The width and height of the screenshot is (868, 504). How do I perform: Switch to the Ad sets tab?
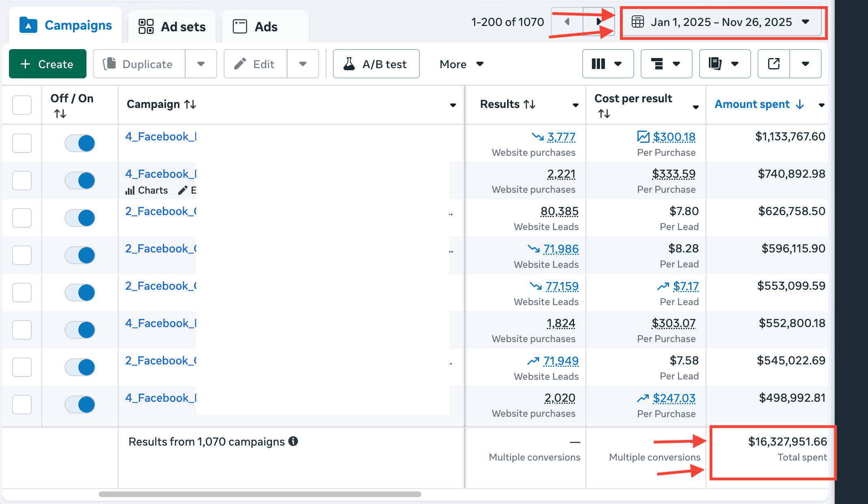click(172, 27)
